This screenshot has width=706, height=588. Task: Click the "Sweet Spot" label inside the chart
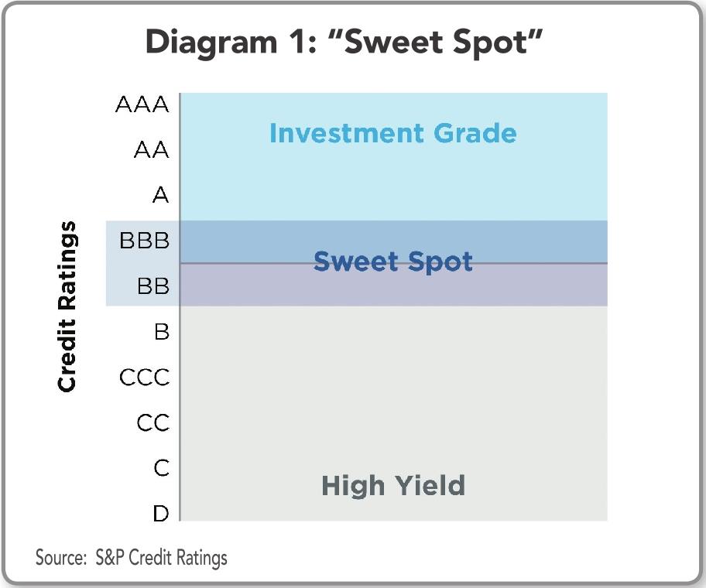point(392,262)
